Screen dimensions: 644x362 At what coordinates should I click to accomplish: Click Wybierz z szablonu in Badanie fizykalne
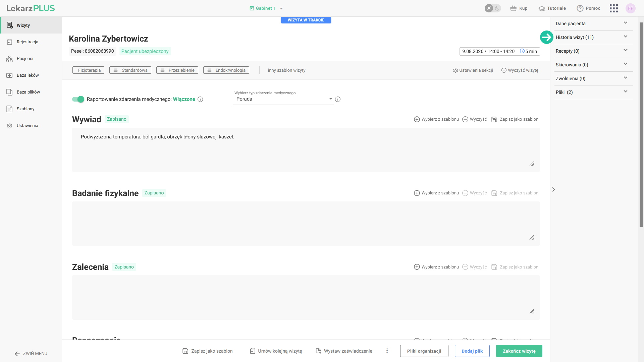(x=436, y=193)
